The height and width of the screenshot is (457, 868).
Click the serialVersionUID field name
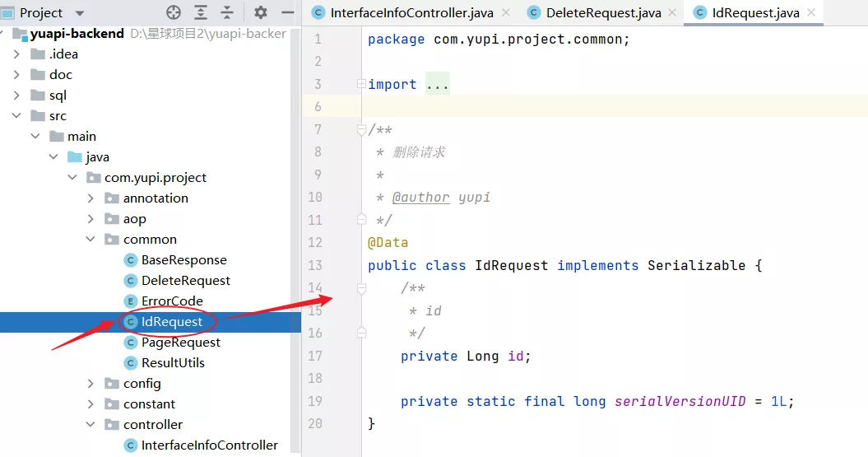click(680, 401)
